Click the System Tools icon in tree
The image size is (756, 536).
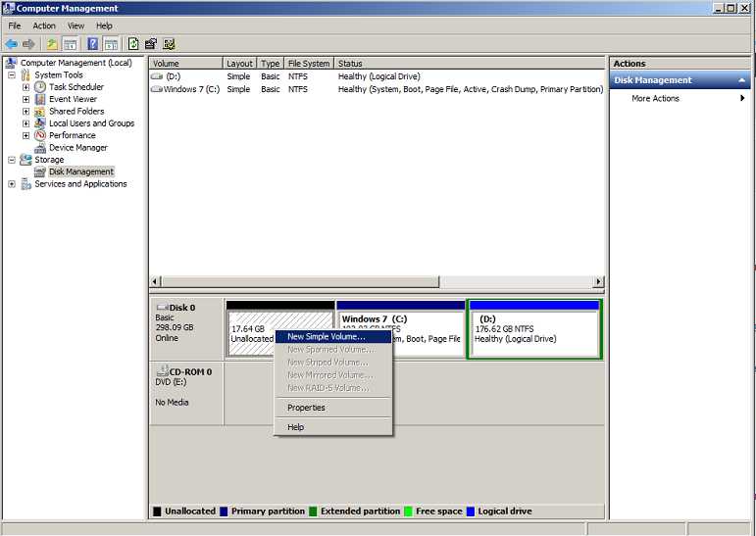click(26, 74)
